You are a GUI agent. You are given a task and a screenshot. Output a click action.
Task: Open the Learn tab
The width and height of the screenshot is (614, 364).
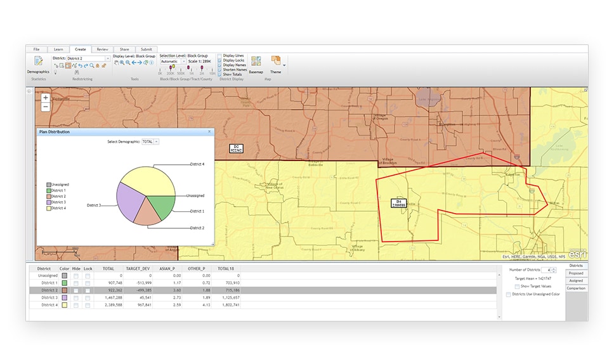(x=58, y=49)
